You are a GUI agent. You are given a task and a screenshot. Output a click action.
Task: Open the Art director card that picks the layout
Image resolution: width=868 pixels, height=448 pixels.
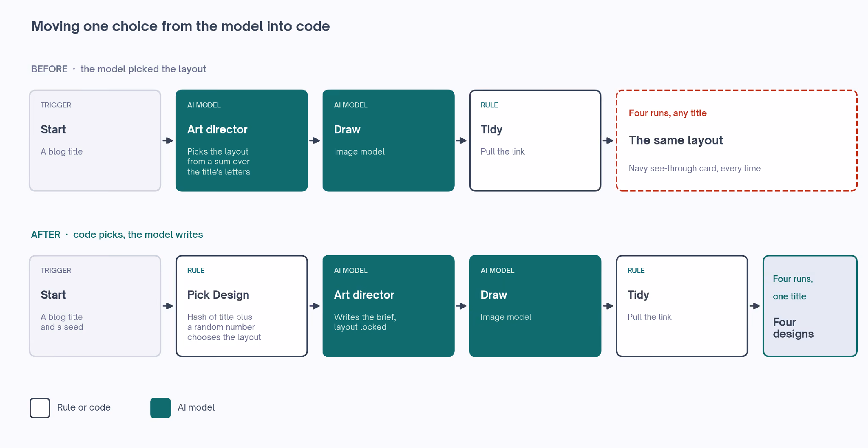coord(242,141)
